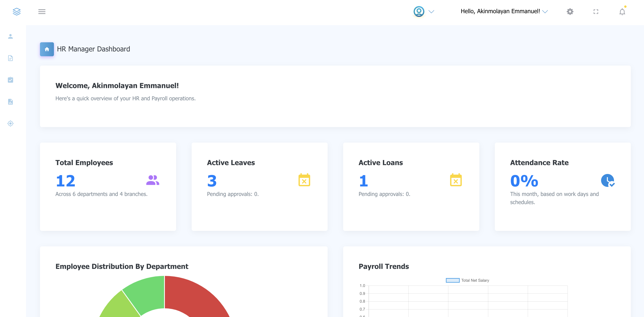Open the notifications bell
The image size is (644, 317).
click(x=622, y=12)
